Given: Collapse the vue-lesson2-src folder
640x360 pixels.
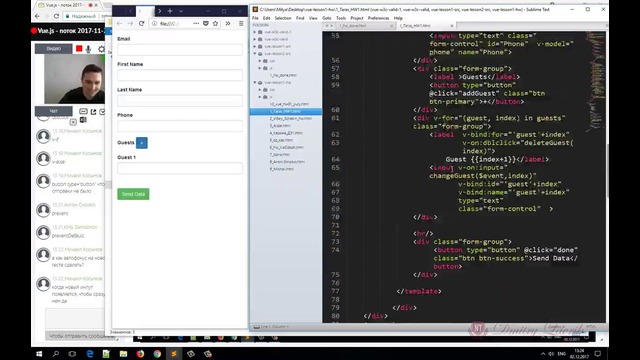Looking at the screenshot, I should coord(255,53).
